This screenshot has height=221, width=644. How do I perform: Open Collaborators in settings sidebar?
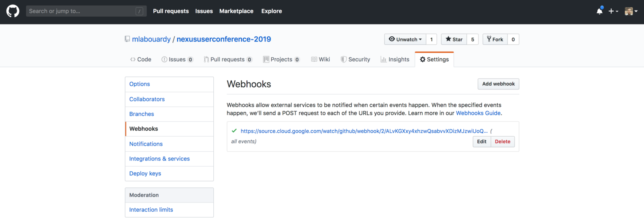pos(169,99)
